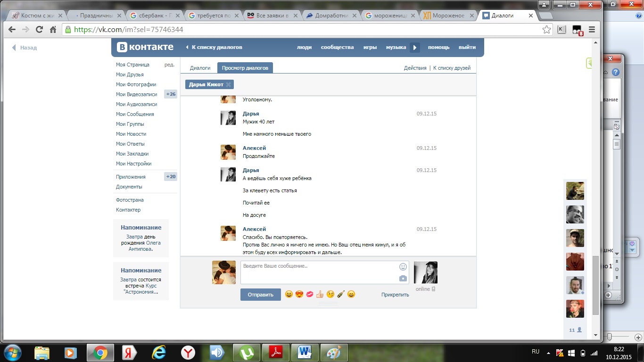Image resolution: width=644 pixels, height=362 pixels.
Task: Send the message with Отправить
Action: 261,295
